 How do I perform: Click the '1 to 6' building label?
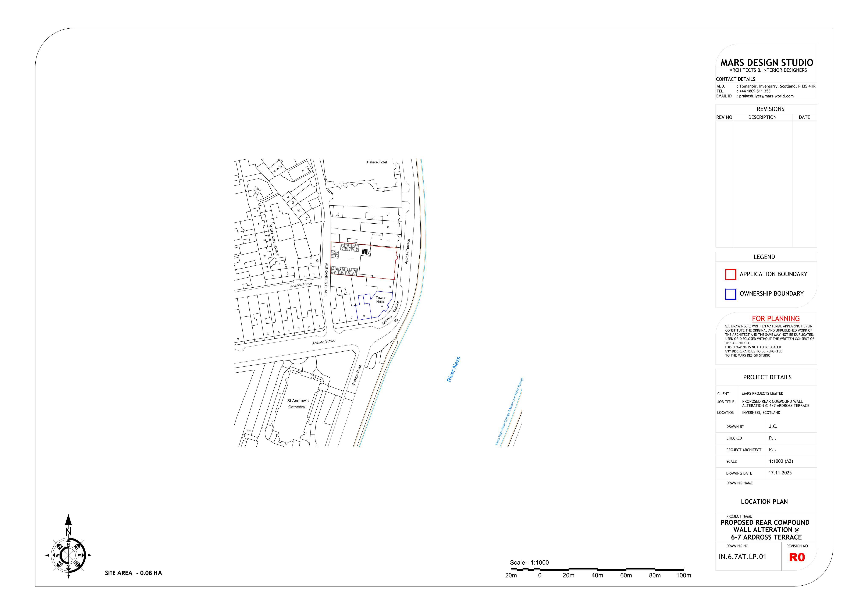(258, 189)
